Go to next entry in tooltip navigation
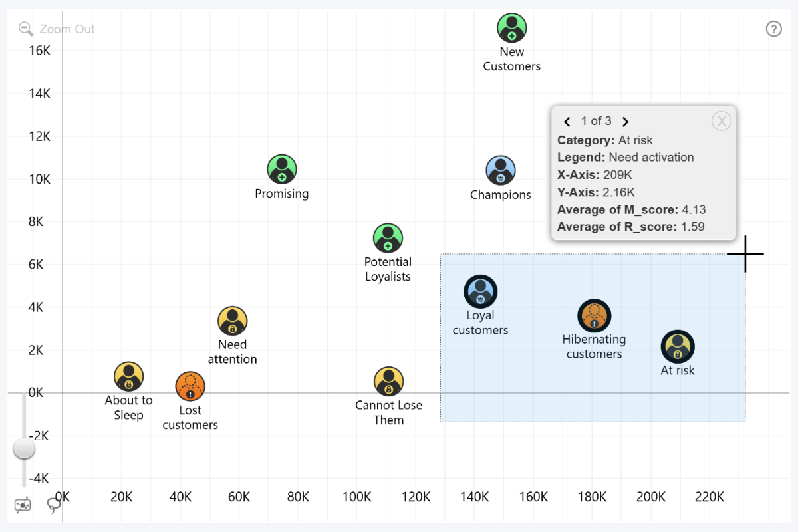Screen dimensions: 798x532 (x=625, y=121)
